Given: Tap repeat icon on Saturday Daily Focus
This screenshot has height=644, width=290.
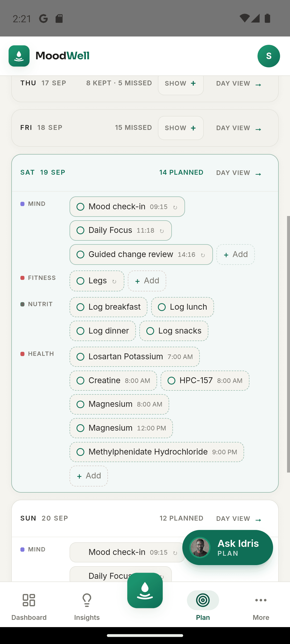Looking at the screenshot, I should (162, 231).
